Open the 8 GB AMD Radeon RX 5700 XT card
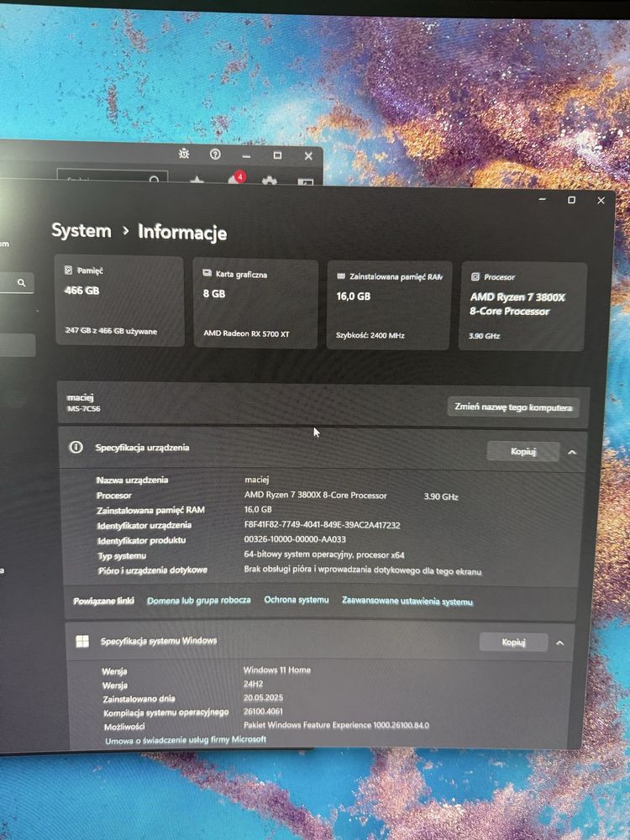 pos(255,304)
